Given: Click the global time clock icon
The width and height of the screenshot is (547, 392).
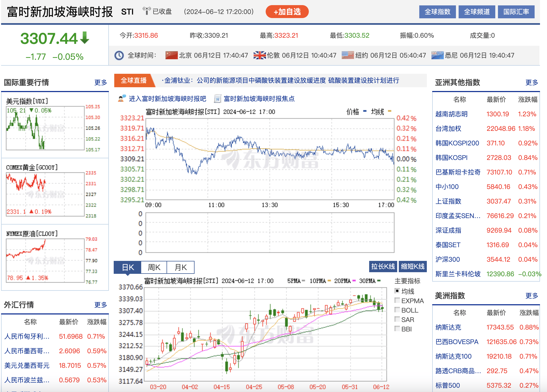Looking at the screenshot, I should click(119, 55).
